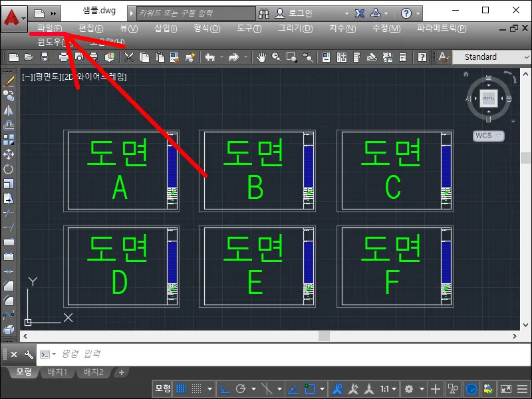Image resolution: width=532 pixels, height=399 pixels.
Task: Toggle object snap tracking
Action: click(293, 388)
